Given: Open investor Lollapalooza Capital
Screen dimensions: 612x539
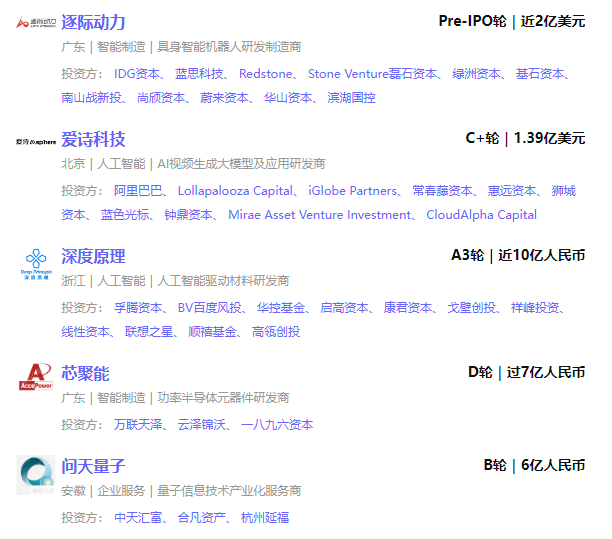Looking at the screenshot, I should (x=235, y=191).
